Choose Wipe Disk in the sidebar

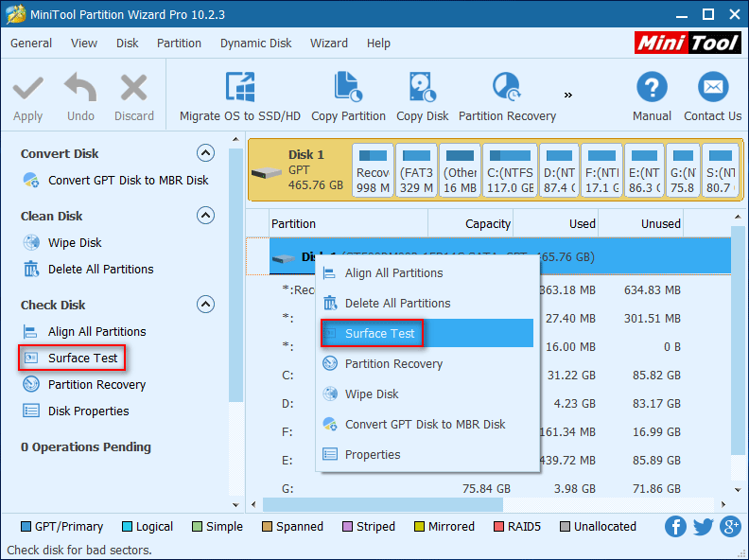click(x=62, y=242)
